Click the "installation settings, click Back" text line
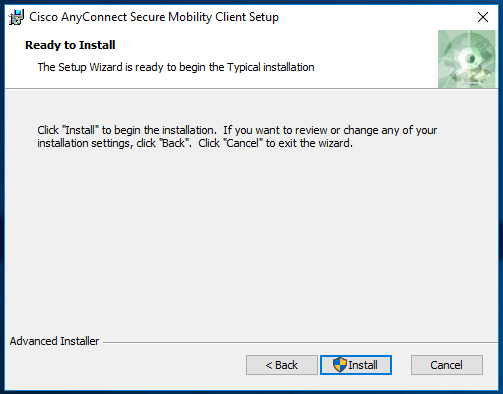This screenshot has width=503, height=394. coord(195,143)
